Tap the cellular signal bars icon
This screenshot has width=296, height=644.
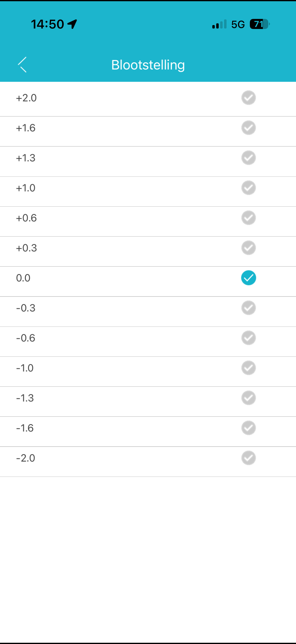coord(219,24)
